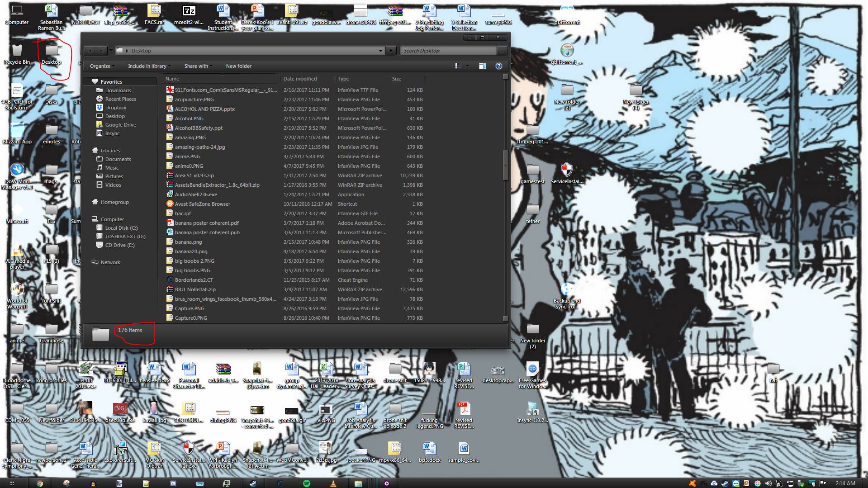868x488 pixels.
Task: Expand the view options dropdown arrow
Action: click(467, 66)
